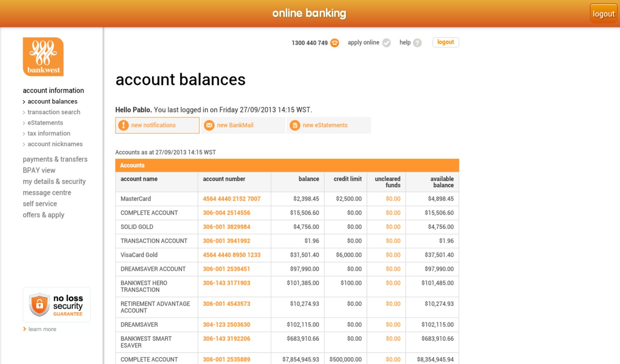
Task: Click the new eStatements document icon
Action: pyautogui.click(x=295, y=125)
